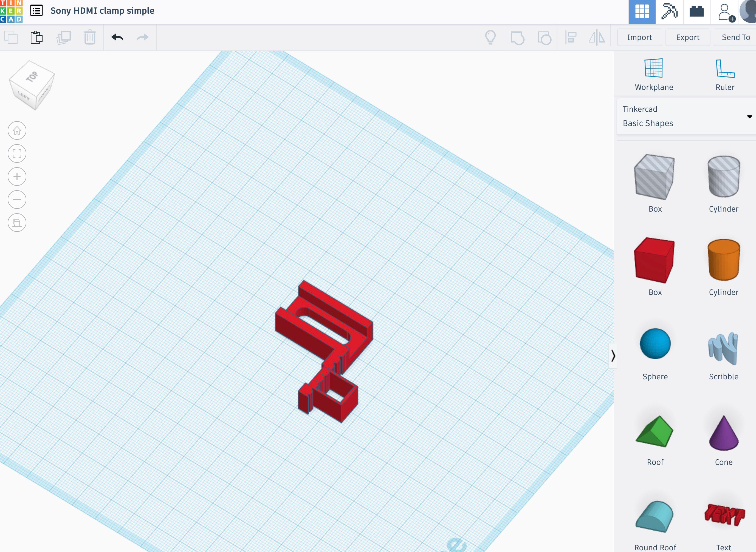Open the Basic Shapes category dropdown

(x=686, y=116)
